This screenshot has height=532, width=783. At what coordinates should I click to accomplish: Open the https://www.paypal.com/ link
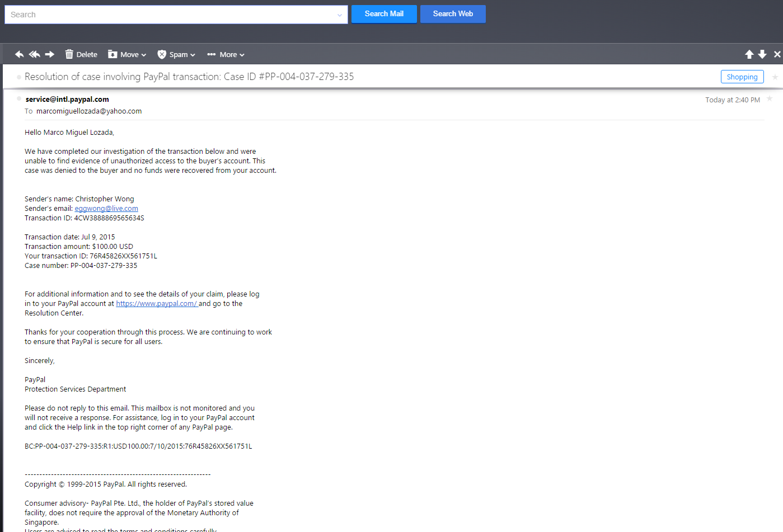[156, 304]
